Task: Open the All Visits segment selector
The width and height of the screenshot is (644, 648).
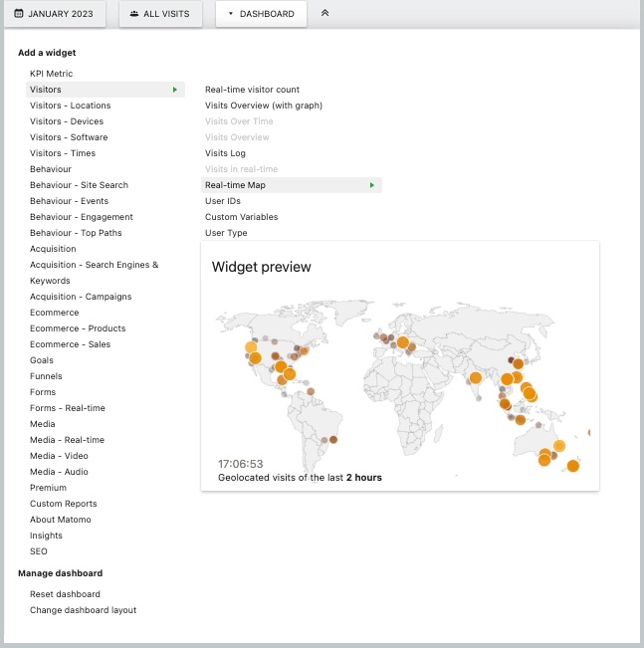Action: point(161,14)
